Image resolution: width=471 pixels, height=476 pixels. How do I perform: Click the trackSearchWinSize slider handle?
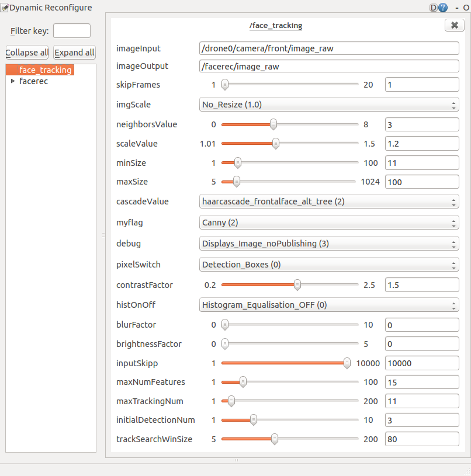click(274, 439)
